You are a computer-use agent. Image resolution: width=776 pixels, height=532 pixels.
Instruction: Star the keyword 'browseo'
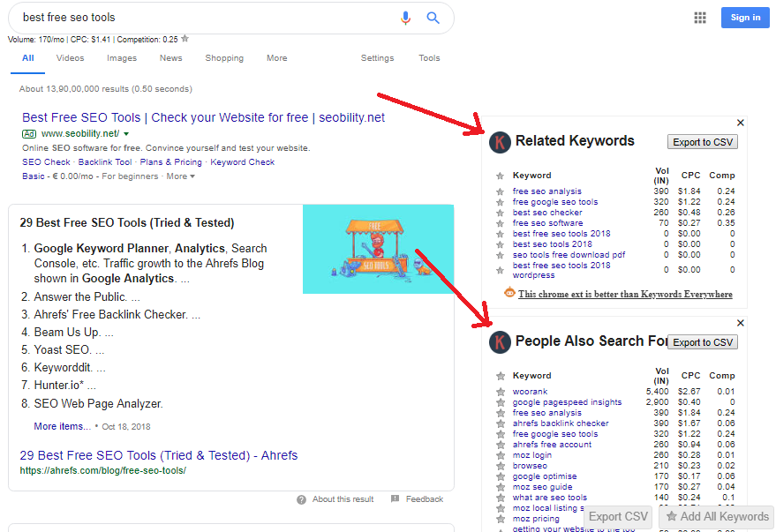tap(501, 466)
